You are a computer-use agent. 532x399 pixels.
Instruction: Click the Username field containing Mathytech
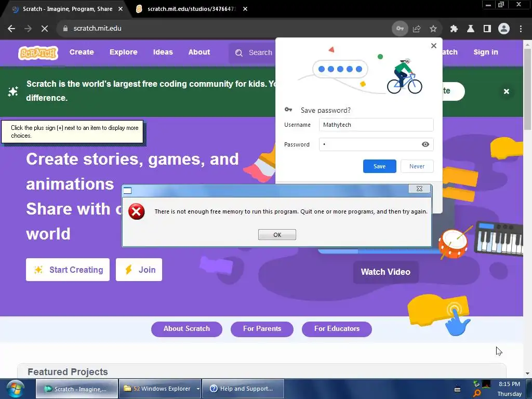[x=376, y=125]
